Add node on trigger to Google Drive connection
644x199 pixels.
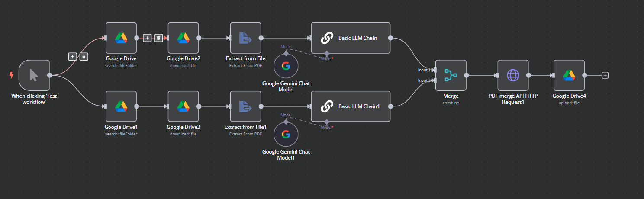click(72, 56)
